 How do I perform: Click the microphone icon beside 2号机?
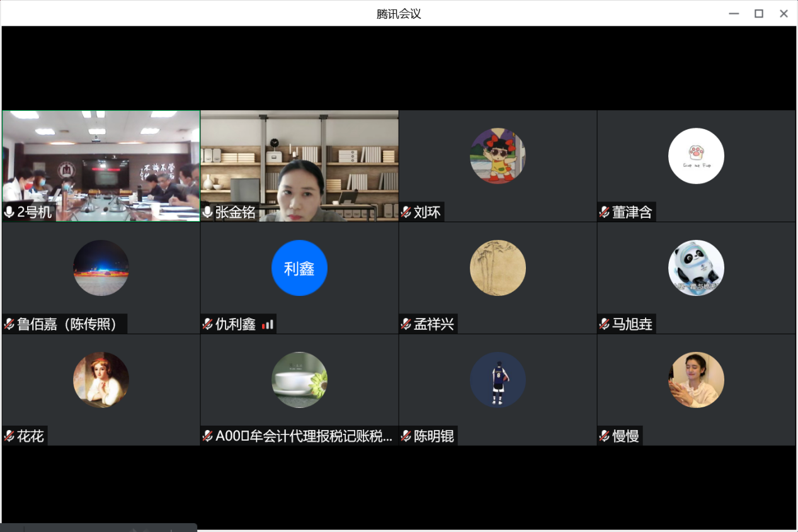9,212
